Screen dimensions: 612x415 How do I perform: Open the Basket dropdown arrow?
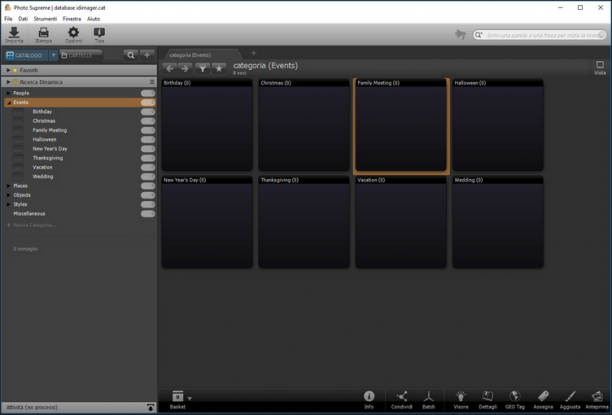190,399
